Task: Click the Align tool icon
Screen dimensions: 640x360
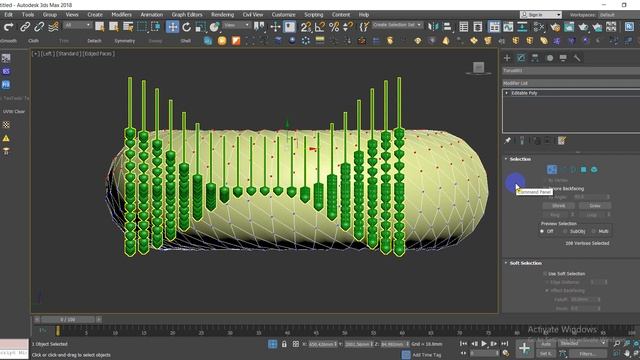Action: click(x=447, y=27)
